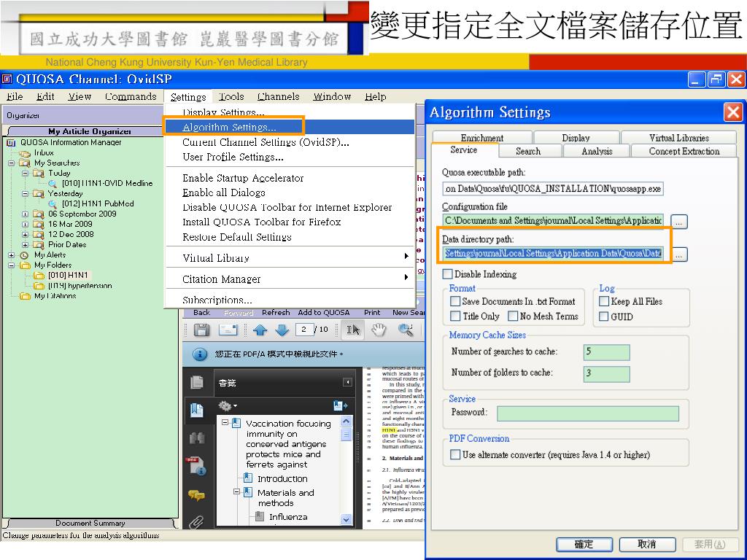Click Number of searches to cache field
The height and width of the screenshot is (560, 747).
point(606,352)
